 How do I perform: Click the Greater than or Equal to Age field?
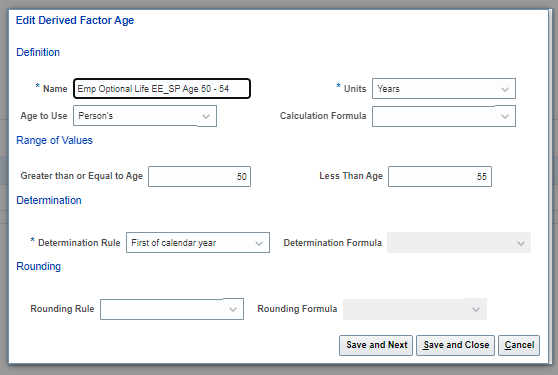click(x=200, y=176)
